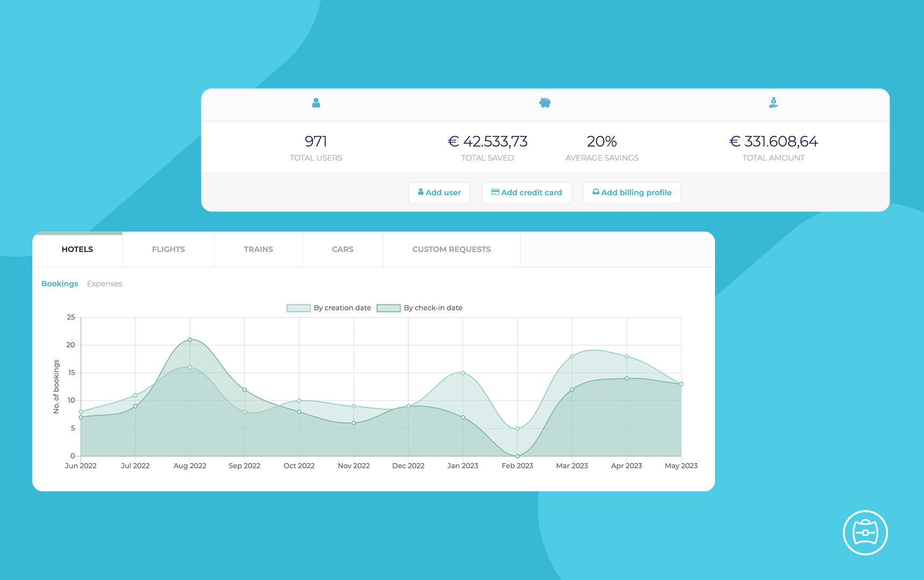
Task: Click the Jul 2022 creation point at 11
Action: pos(135,395)
